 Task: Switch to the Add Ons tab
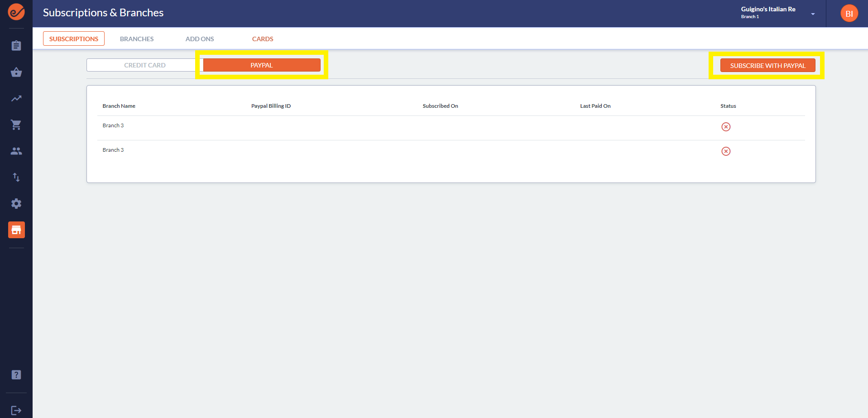(200, 39)
